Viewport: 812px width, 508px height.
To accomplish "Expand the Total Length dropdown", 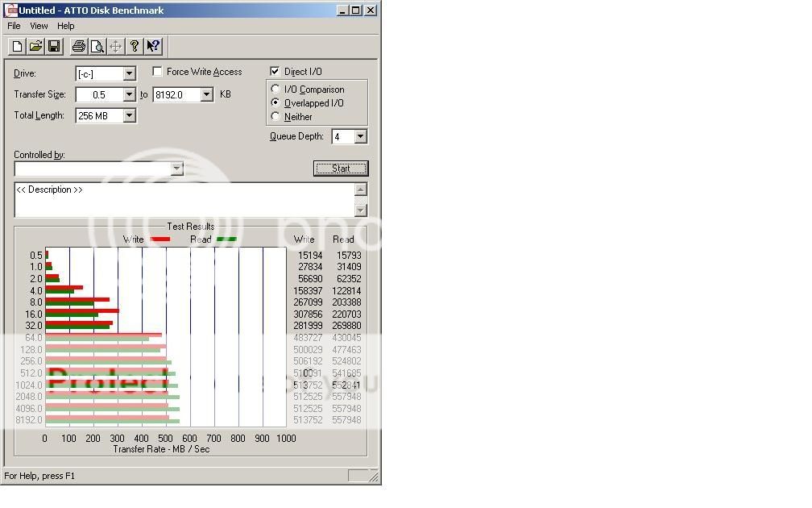I will [130, 115].
